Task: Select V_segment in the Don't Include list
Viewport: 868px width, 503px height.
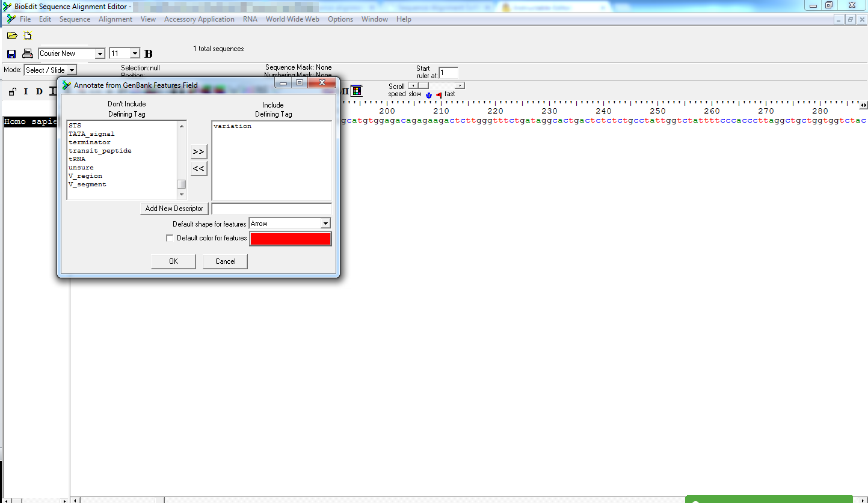Action: 87,184
